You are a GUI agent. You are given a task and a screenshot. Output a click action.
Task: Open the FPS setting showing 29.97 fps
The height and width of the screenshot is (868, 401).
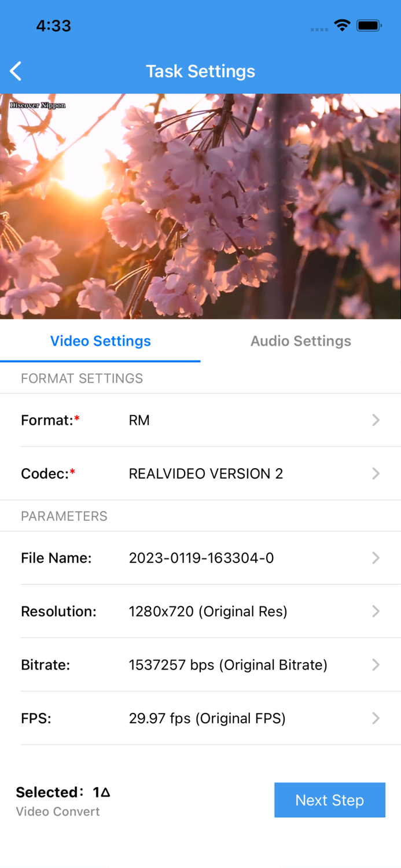pos(200,718)
